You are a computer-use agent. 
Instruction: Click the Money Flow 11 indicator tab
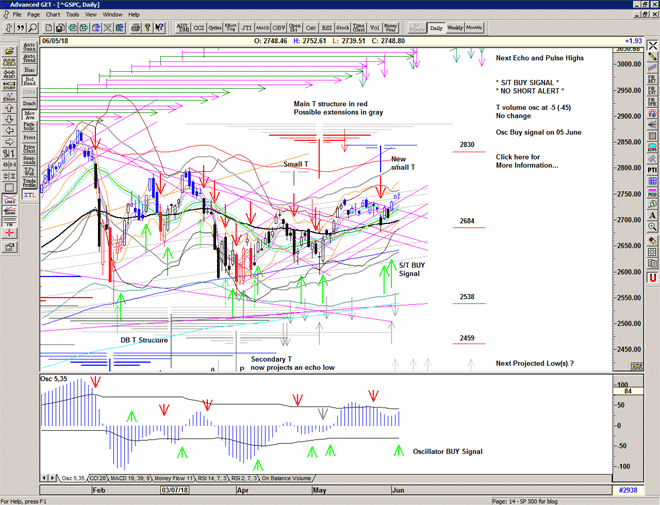176,478
